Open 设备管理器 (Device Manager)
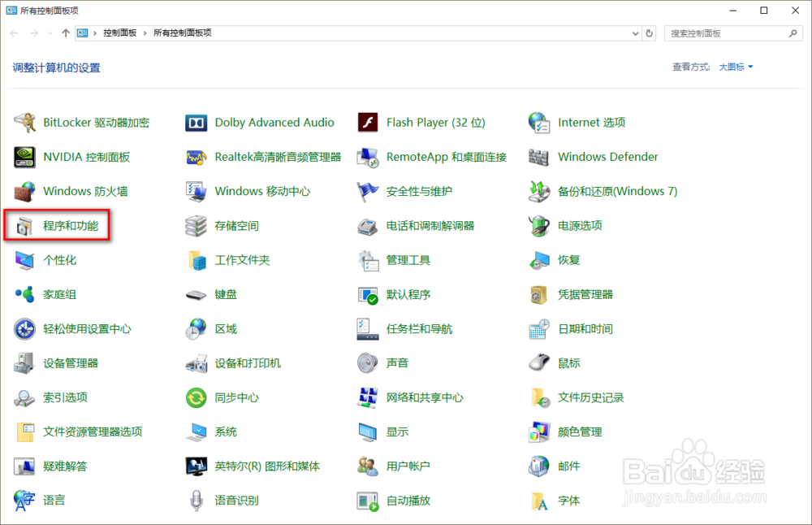 click(x=74, y=362)
